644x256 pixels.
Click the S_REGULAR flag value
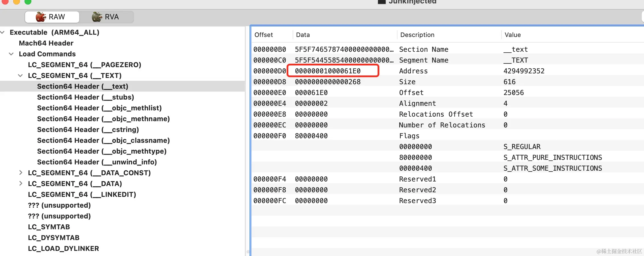pyautogui.click(x=522, y=147)
